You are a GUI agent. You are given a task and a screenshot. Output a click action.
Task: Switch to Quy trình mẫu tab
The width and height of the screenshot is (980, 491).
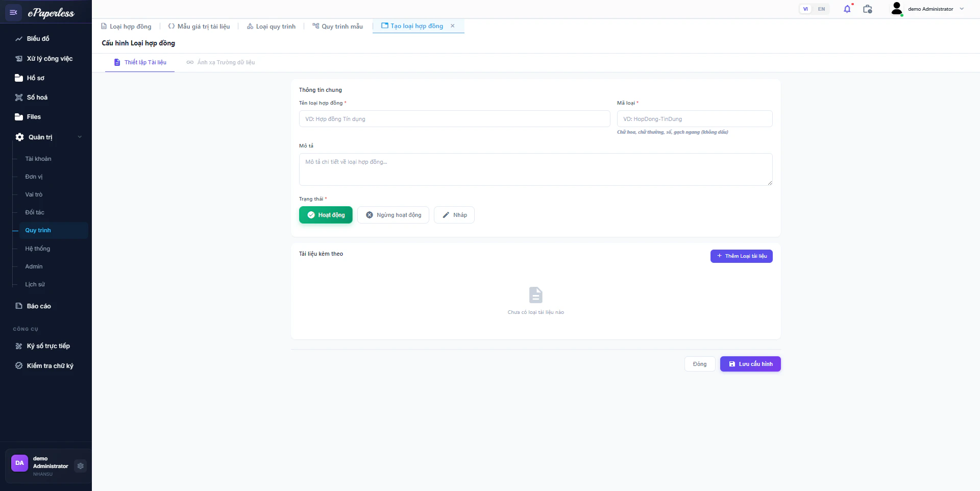337,27
